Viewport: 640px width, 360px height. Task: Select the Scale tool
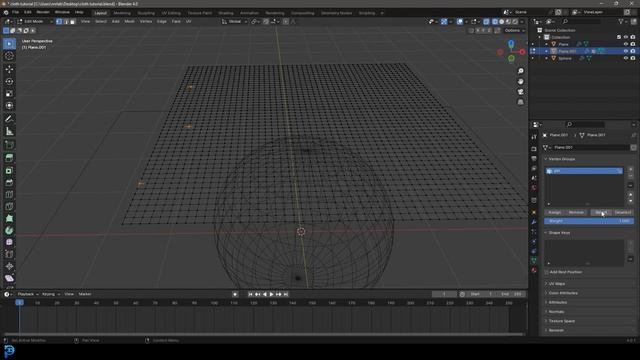coord(9,93)
